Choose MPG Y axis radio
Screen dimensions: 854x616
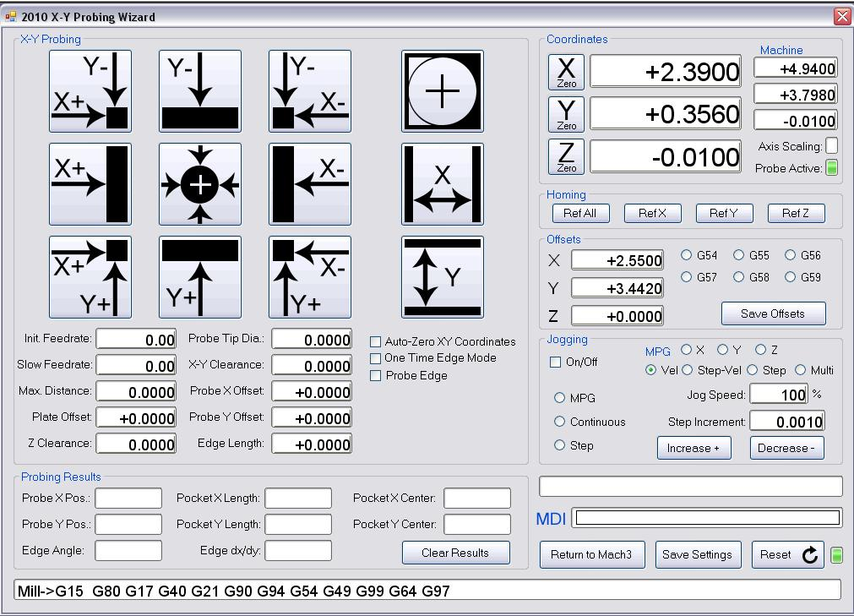pyautogui.click(x=723, y=350)
